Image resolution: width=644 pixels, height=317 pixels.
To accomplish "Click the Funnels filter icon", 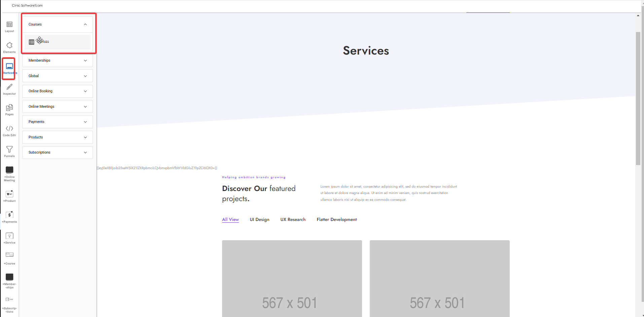I will (x=9, y=150).
